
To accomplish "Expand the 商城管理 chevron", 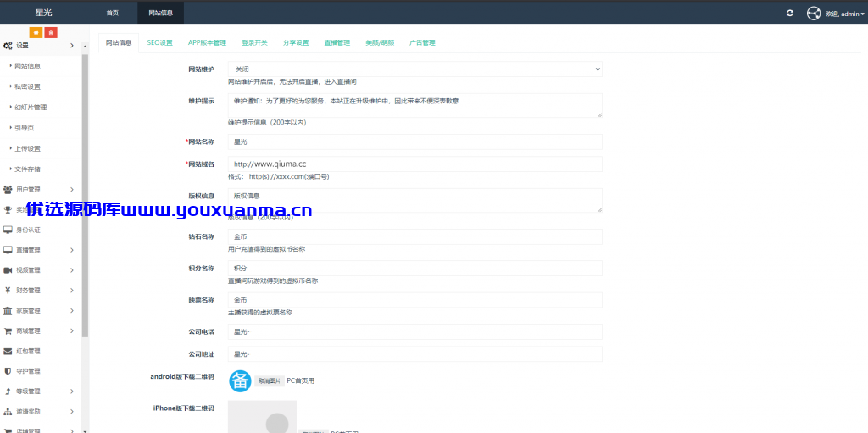I will tap(72, 331).
